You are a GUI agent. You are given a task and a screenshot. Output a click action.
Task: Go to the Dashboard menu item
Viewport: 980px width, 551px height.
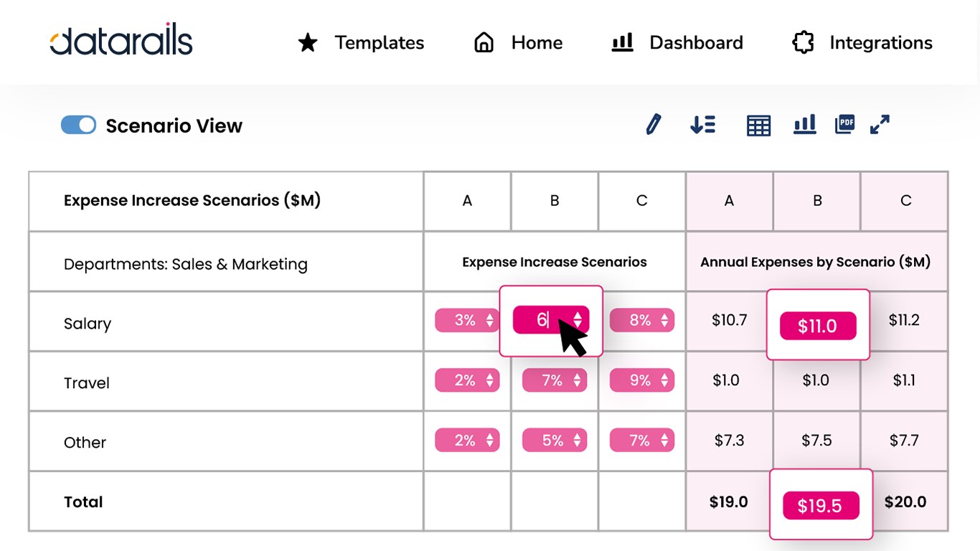coord(677,43)
